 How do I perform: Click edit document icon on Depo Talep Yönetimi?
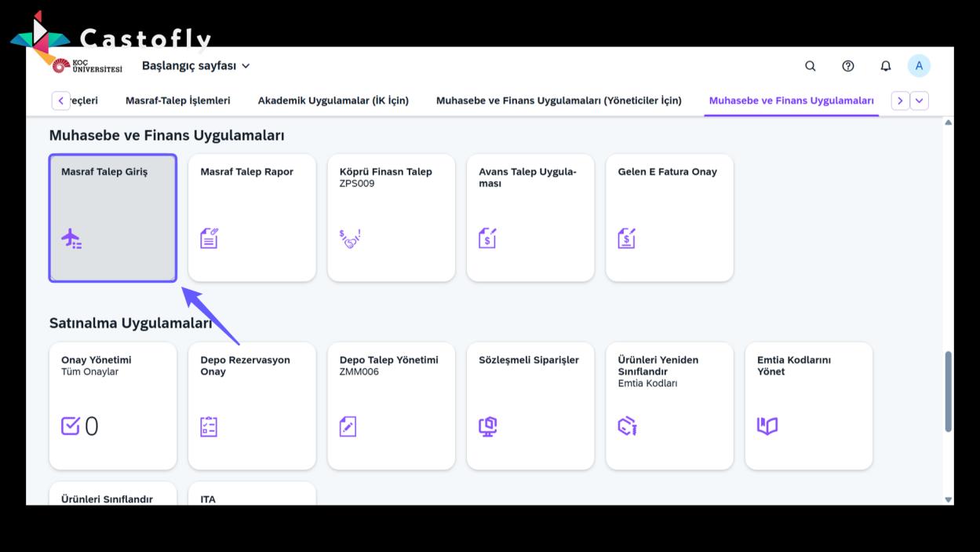(348, 426)
